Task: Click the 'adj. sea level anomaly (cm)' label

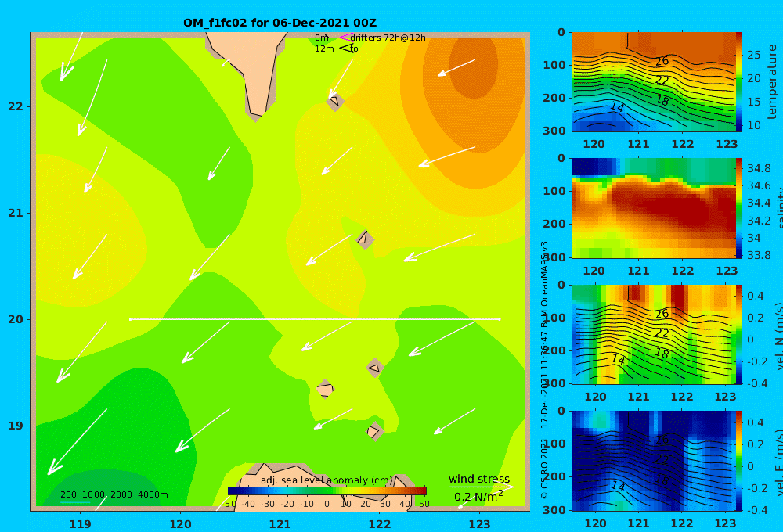Action: [x=327, y=480]
